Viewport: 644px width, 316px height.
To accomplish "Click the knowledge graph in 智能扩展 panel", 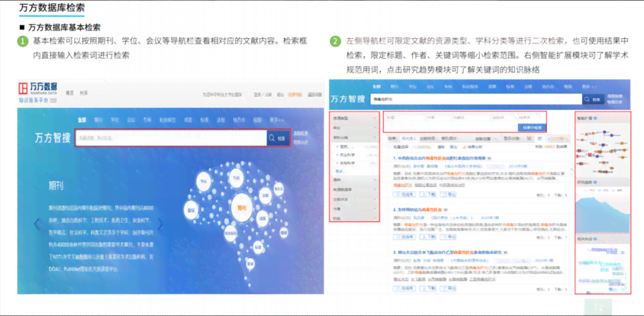I will pyautogui.click(x=602, y=150).
